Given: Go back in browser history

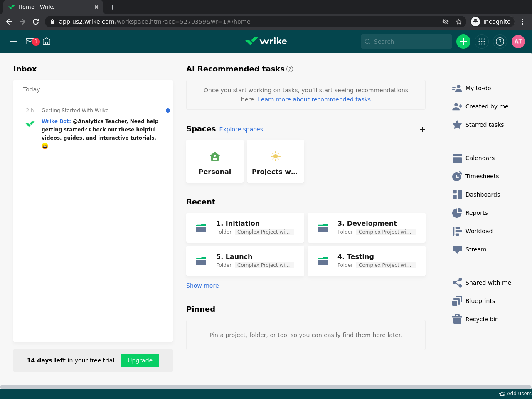Looking at the screenshot, I should [x=9, y=22].
